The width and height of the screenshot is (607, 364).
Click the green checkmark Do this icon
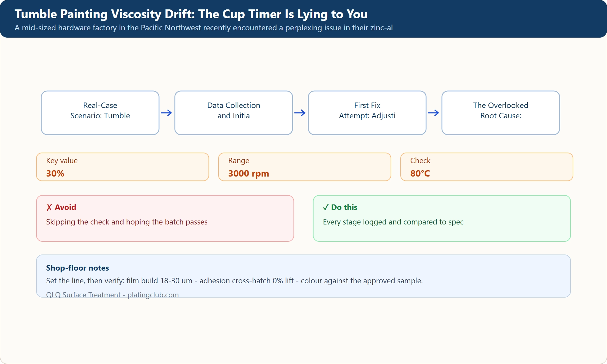[x=326, y=207]
